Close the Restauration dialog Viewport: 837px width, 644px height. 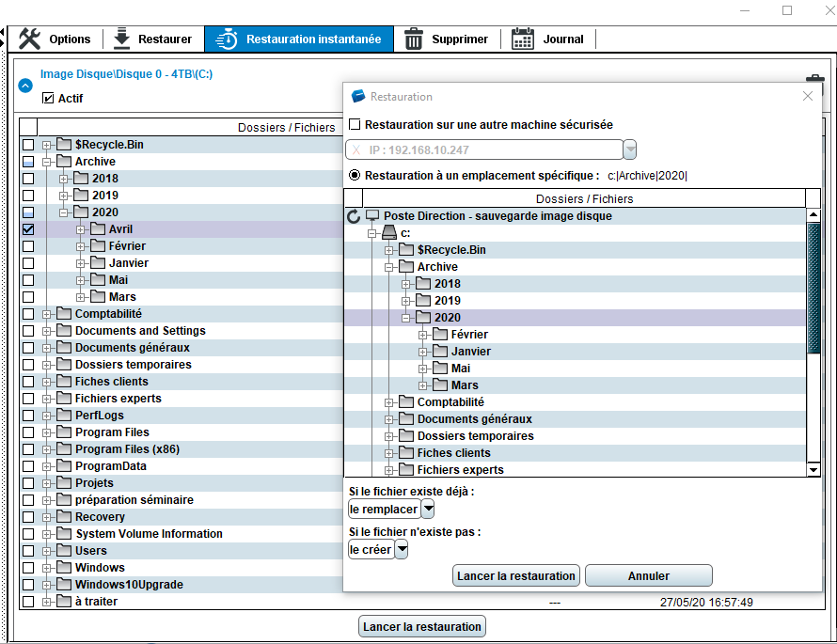[x=808, y=96]
